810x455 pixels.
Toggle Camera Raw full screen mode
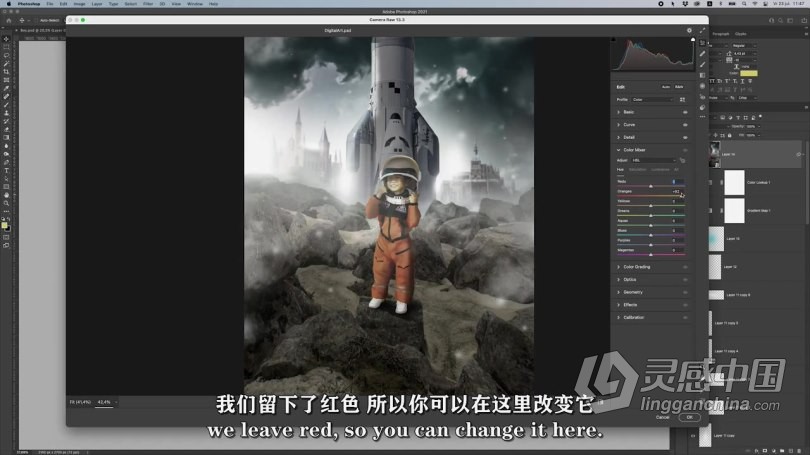(702, 30)
